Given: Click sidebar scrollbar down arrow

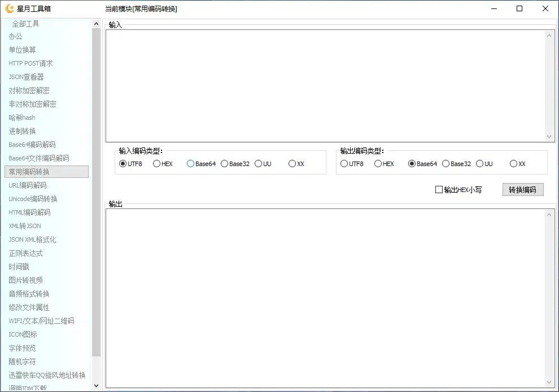Looking at the screenshot, I should (x=96, y=386).
